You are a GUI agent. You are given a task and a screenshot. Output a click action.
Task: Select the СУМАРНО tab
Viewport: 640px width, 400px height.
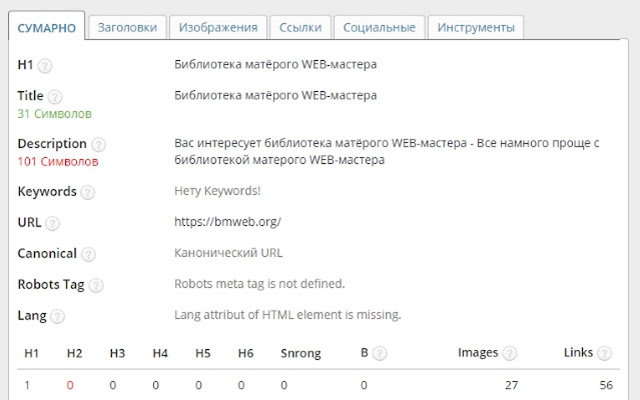point(47,28)
